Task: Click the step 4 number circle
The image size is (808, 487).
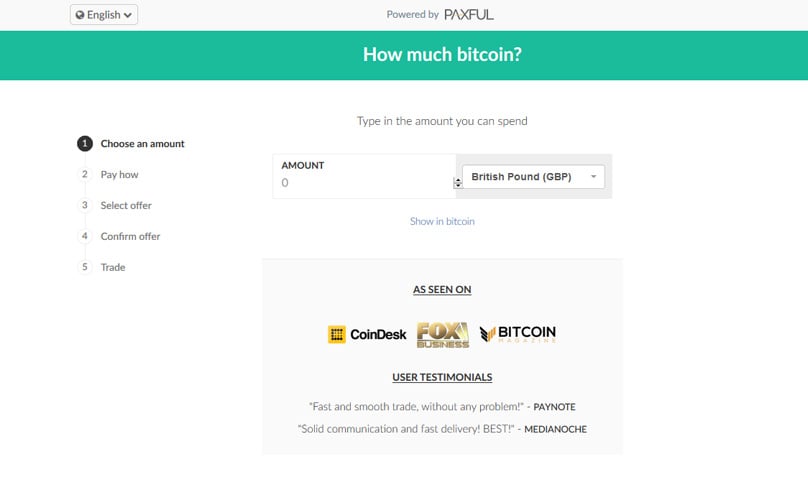Action: coord(85,236)
